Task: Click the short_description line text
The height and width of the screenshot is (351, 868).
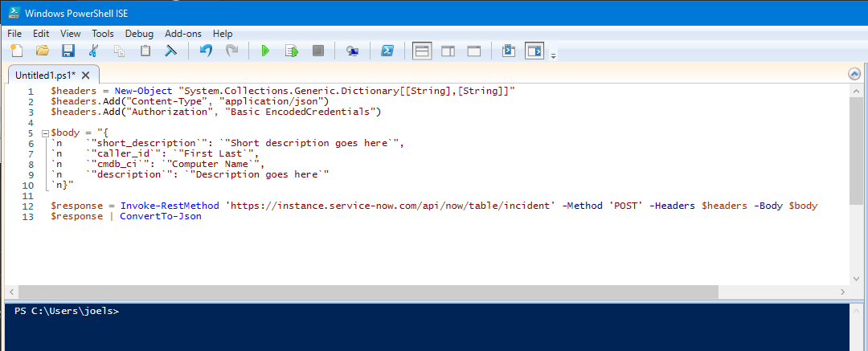Action: coord(228,144)
